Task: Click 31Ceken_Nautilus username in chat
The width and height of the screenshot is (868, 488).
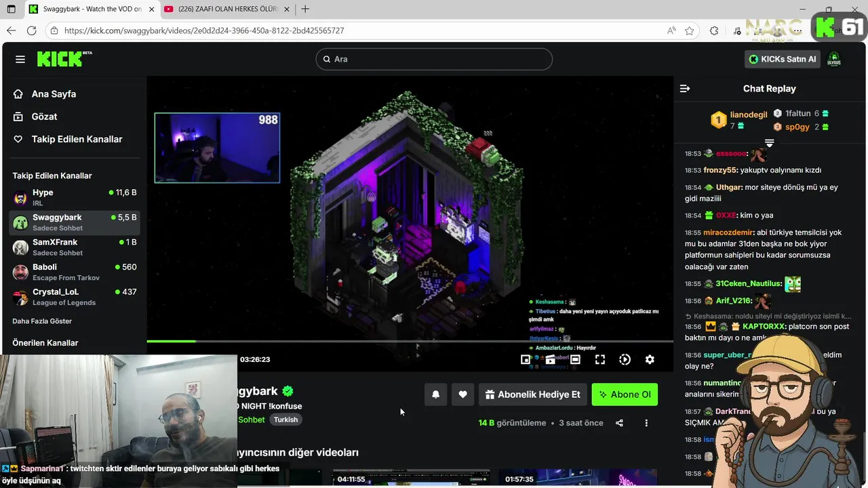Action: pyautogui.click(x=749, y=284)
